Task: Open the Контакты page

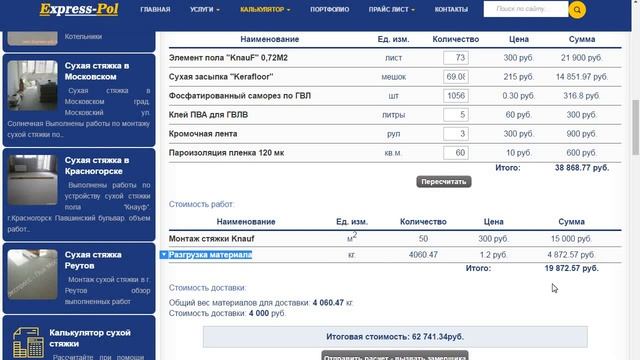Action: point(451,9)
